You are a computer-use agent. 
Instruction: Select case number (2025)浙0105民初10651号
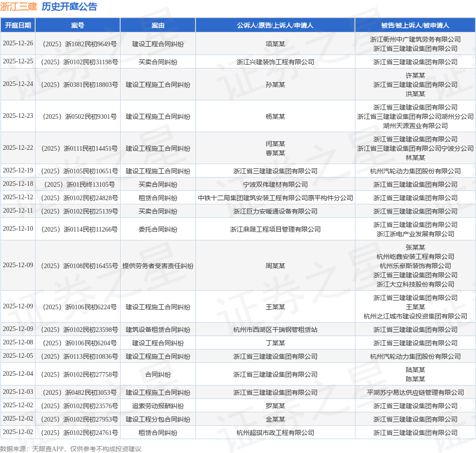[79, 171]
